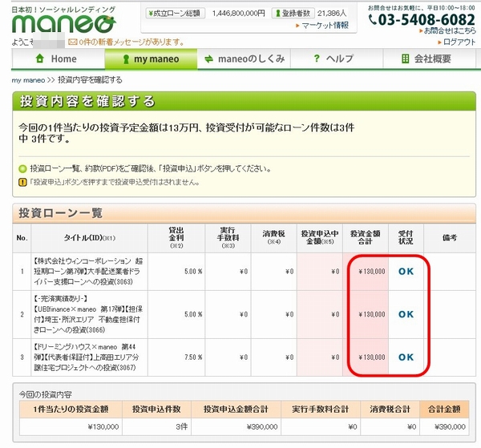Click the 合計金額 ¥390,000 value

(x=450, y=426)
